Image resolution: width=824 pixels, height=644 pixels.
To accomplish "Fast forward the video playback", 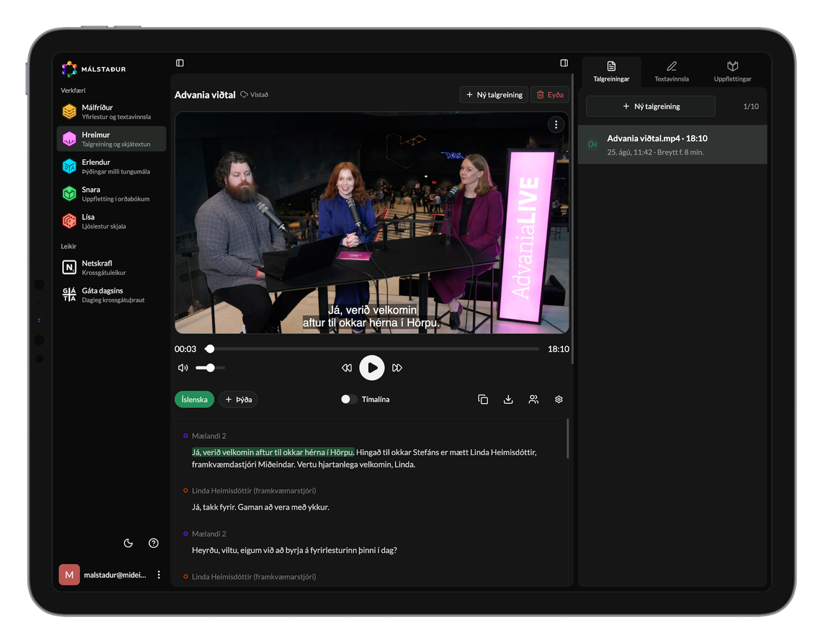I will (397, 368).
